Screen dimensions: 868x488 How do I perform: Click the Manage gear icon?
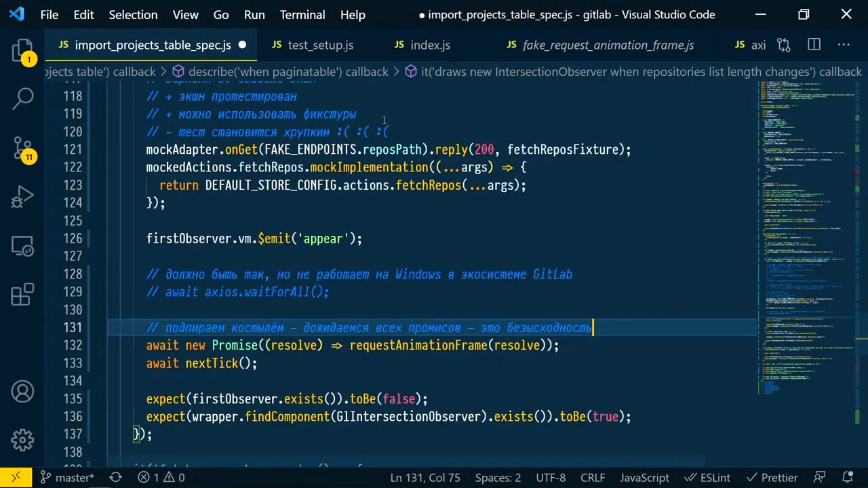click(22, 440)
